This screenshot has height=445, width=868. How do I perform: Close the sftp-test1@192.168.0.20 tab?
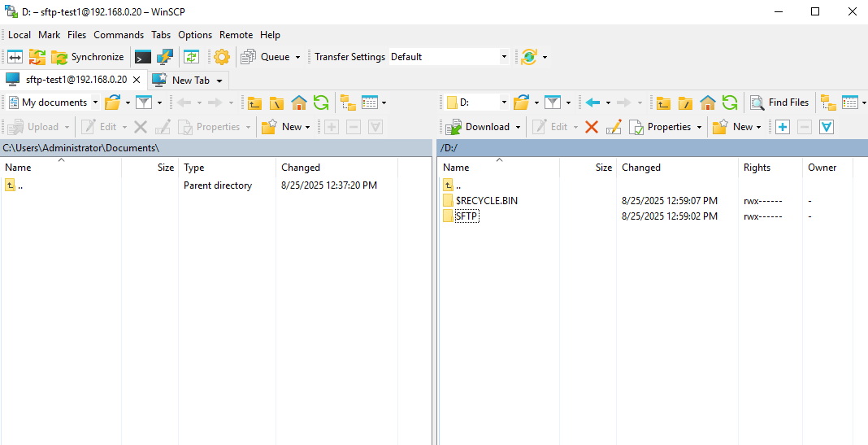pyautogui.click(x=137, y=80)
